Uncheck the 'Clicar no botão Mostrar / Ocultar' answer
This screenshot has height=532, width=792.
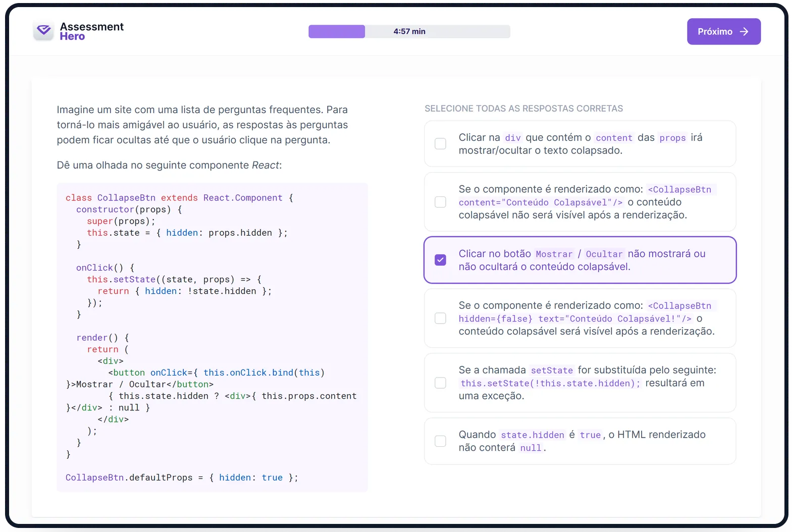pyautogui.click(x=441, y=260)
